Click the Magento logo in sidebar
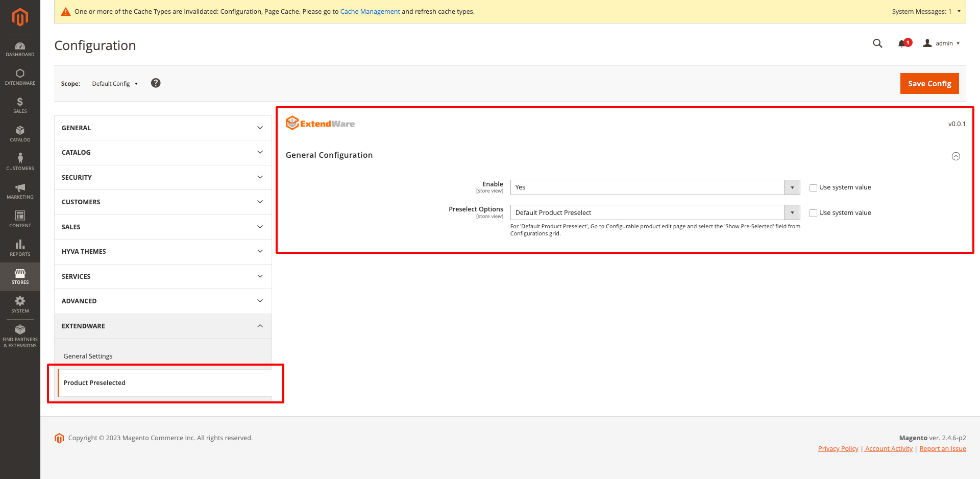Viewport: 980px width, 479px height. click(20, 17)
